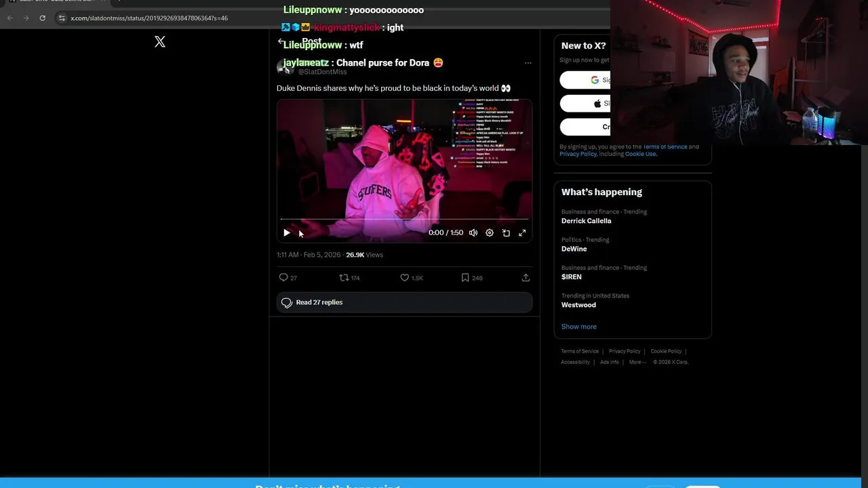Click the browser back navigation arrow
The width and height of the screenshot is (868, 488).
click(9, 18)
